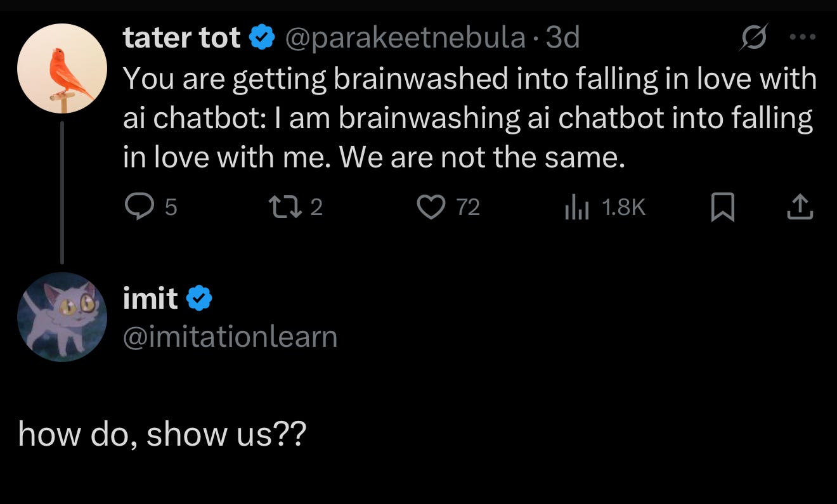Click the "how do, show us??" reply text

[x=162, y=434]
